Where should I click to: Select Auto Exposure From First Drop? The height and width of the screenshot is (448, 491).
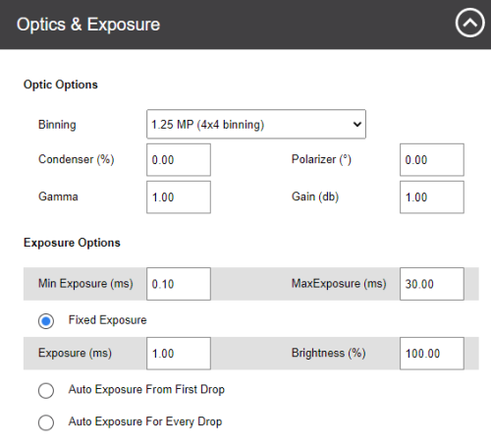[46, 390]
